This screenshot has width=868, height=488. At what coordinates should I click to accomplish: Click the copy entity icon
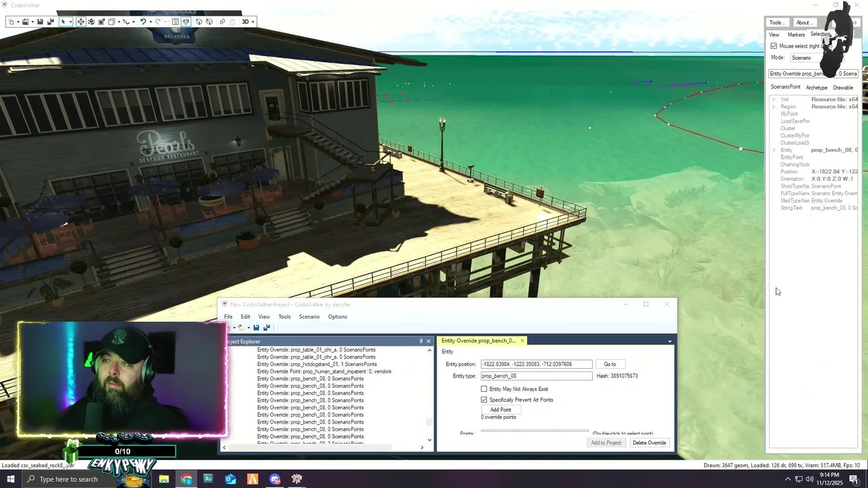point(222,22)
